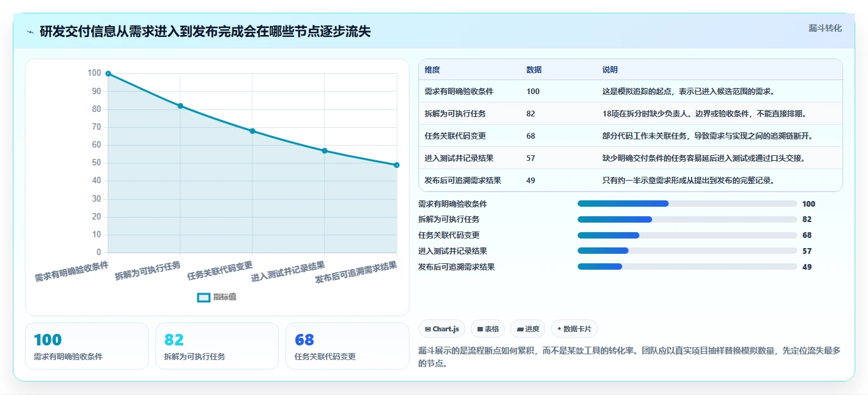Click the 任务关联代码变更 progress bar
This screenshot has width=868, height=395.
click(x=687, y=235)
